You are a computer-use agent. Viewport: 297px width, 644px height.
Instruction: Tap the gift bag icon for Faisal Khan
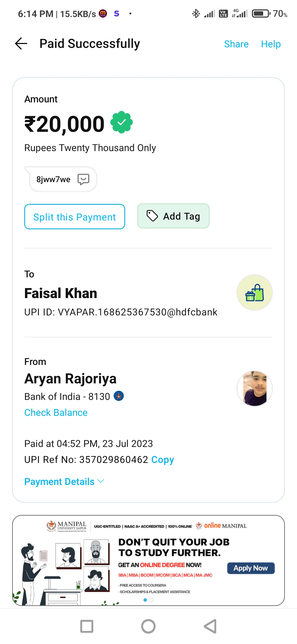click(x=254, y=293)
